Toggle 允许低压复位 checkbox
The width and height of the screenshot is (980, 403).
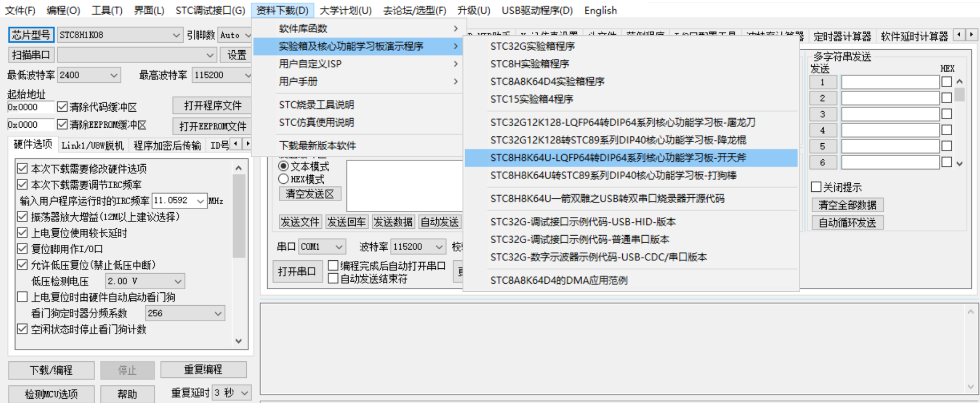pyautogui.click(x=22, y=265)
